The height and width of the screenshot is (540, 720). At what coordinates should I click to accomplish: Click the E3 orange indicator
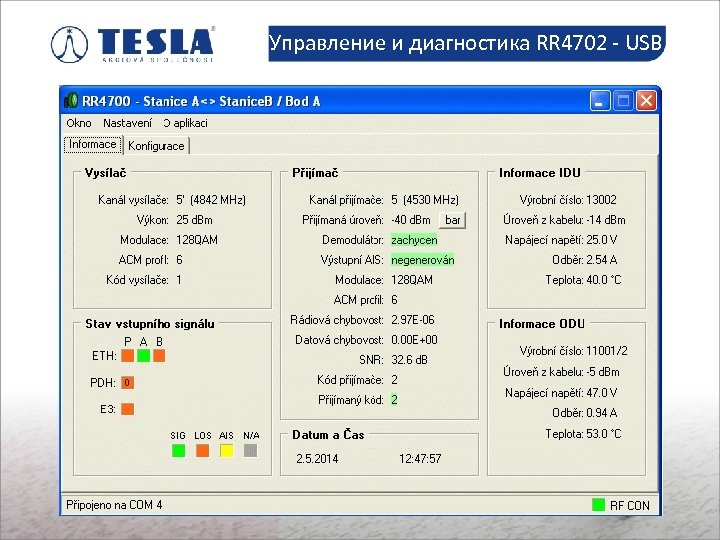click(x=128, y=409)
